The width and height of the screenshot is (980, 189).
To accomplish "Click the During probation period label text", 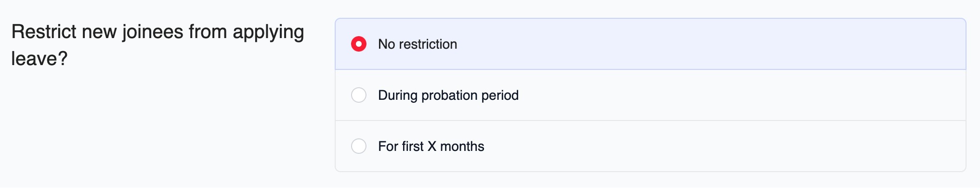I will click(448, 95).
